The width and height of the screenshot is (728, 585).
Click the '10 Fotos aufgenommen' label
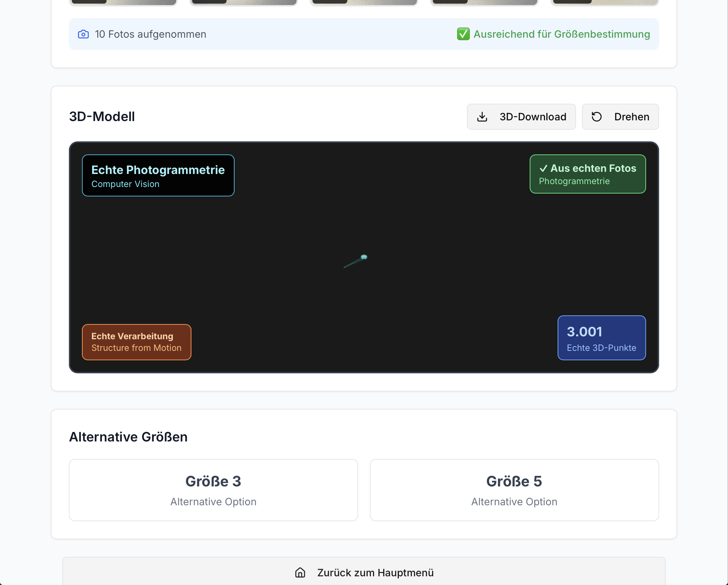pos(150,34)
